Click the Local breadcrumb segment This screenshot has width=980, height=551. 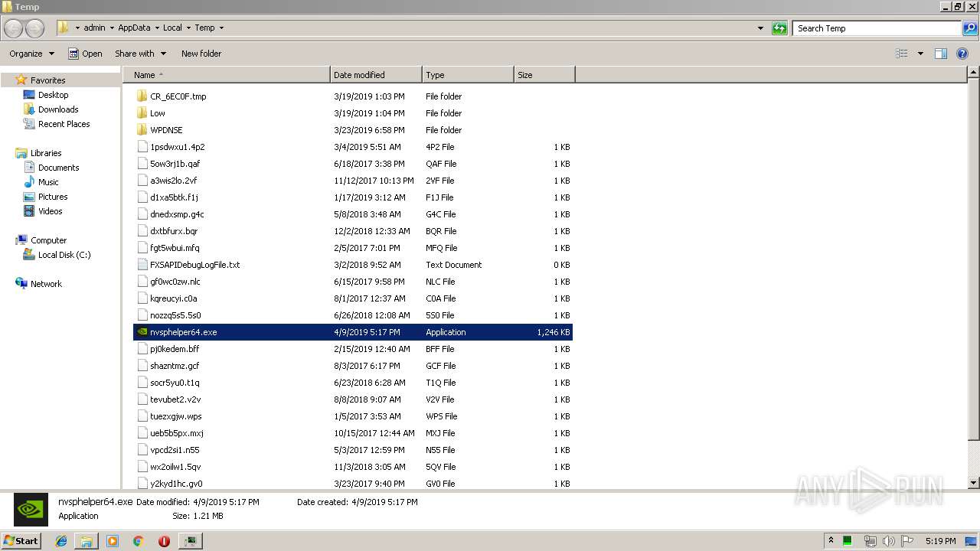coord(172,28)
